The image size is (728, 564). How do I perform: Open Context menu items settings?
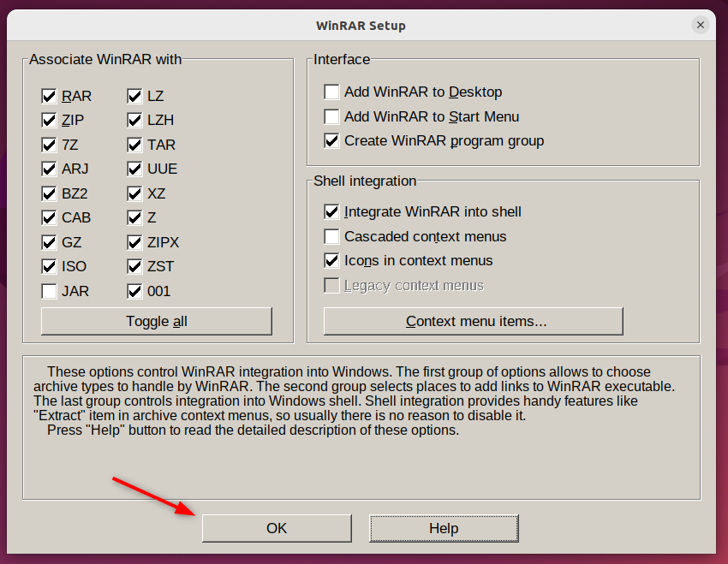[x=473, y=321]
